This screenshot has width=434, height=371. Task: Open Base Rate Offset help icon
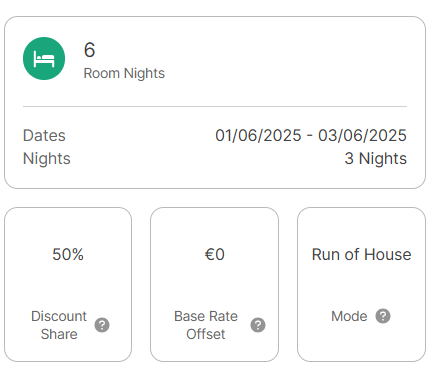click(258, 325)
